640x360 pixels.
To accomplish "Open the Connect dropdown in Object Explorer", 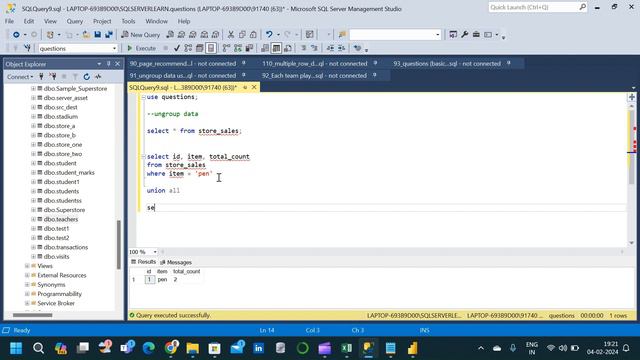I will [20, 76].
